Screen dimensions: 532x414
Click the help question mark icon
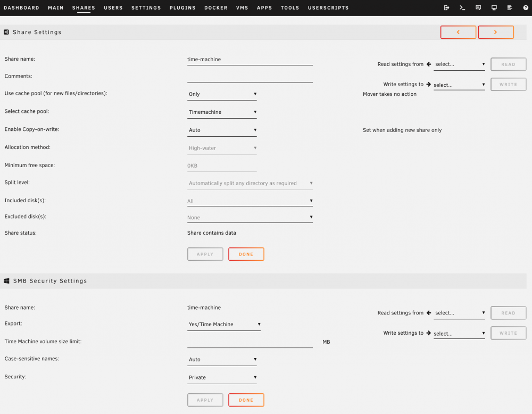click(526, 7)
